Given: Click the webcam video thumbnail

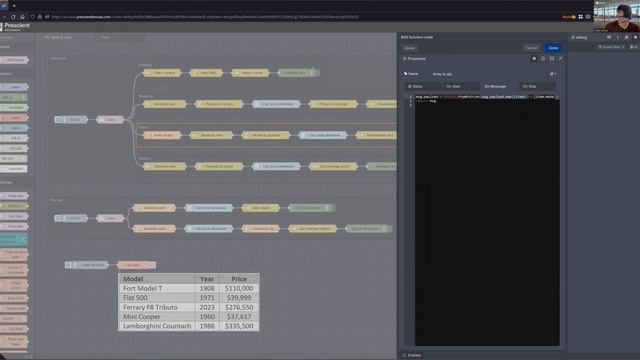Looking at the screenshot, I should pos(617,16).
